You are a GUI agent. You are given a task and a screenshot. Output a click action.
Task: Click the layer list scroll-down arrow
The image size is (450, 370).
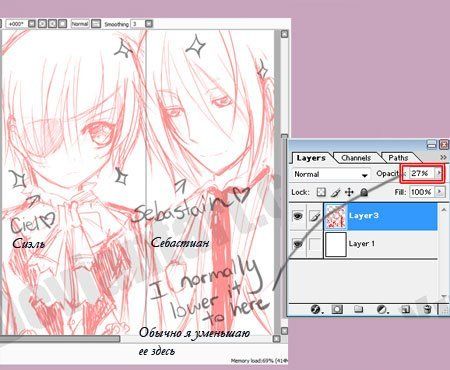(444, 296)
